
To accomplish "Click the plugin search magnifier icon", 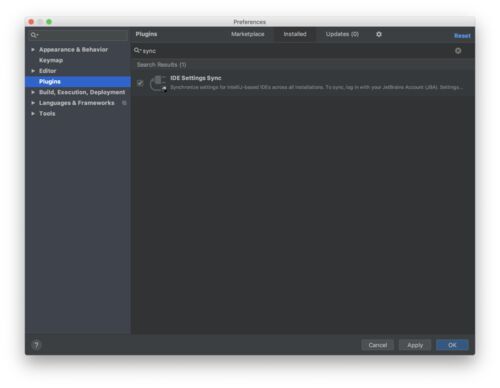I will click(x=137, y=51).
